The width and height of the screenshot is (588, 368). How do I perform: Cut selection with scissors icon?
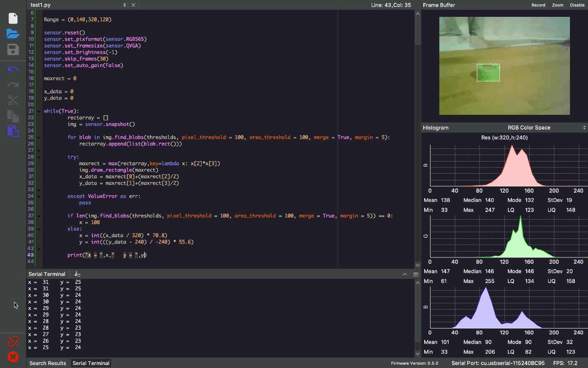click(x=13, y=100)
